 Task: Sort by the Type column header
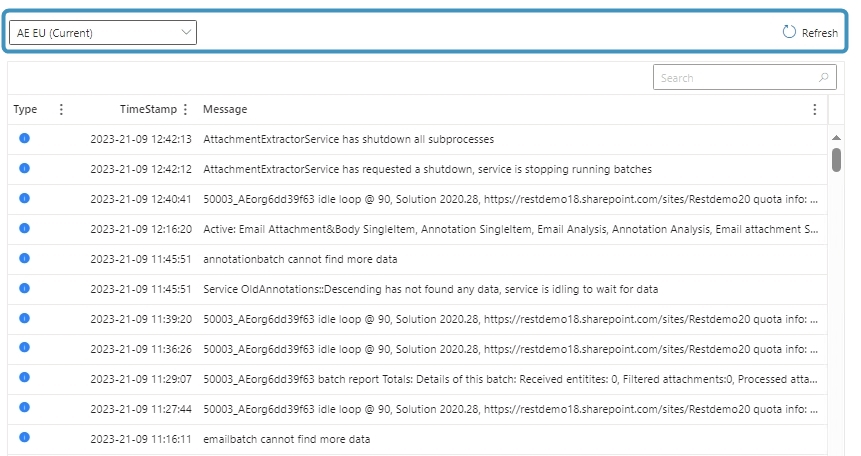pyautogui.click(x=25, y=109)
